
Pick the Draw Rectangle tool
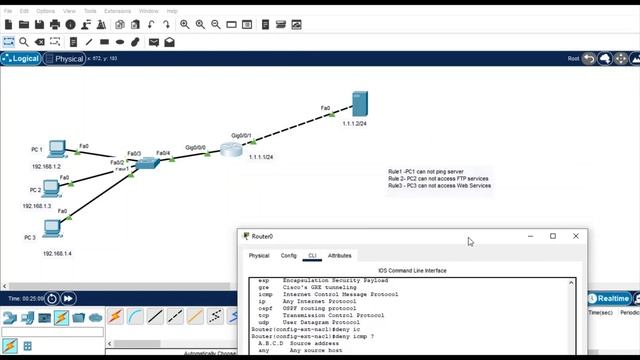pos(104,42)
